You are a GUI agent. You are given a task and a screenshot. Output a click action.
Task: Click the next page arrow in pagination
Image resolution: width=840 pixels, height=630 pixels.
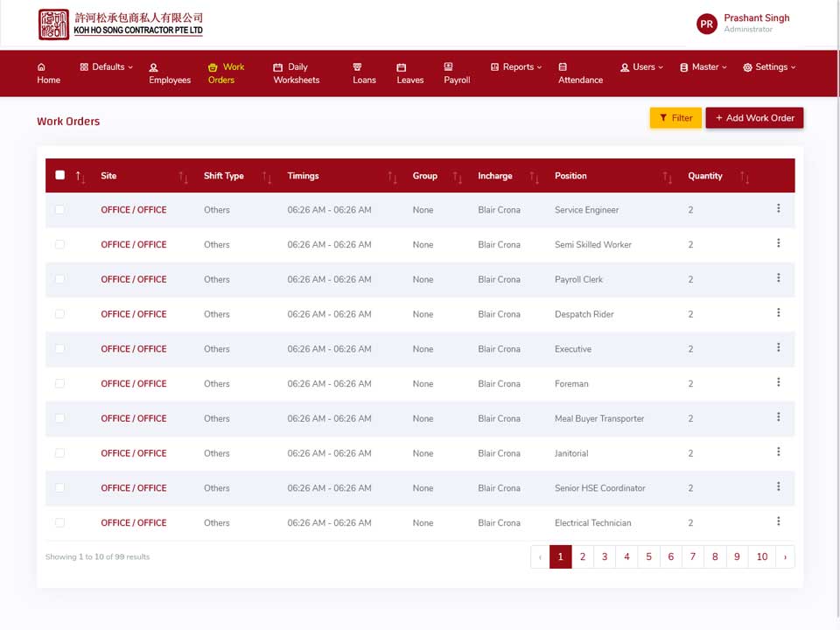click(x=785, y=556)
